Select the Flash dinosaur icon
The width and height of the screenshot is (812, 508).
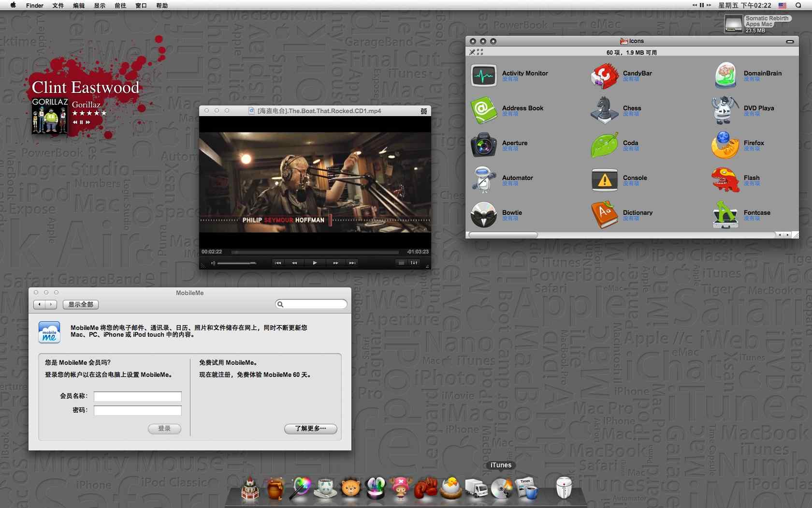pyautogui.click(x=725, y=180)
